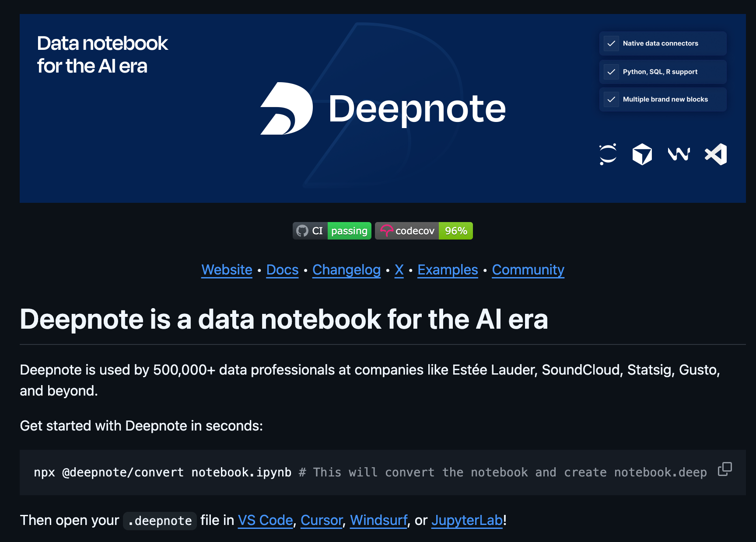Follow the VS Code link
The width and height of the screenshot is (756, 542).
(265, 520)
